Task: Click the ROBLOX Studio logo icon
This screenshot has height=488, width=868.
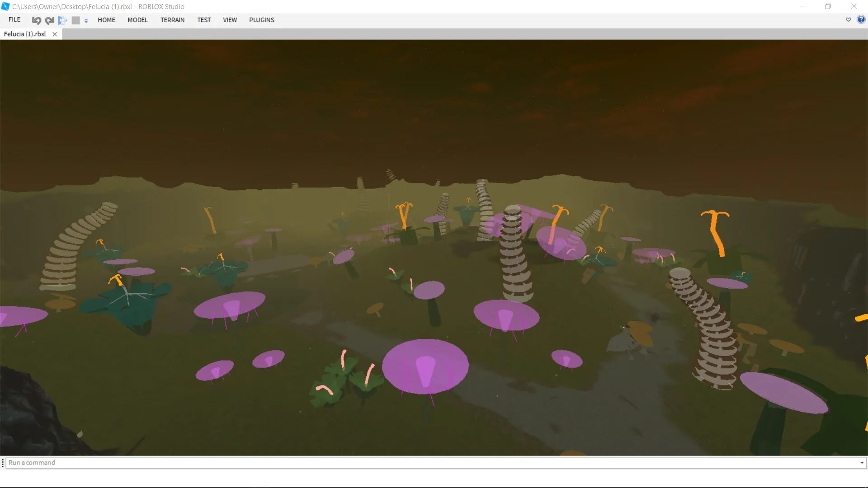Action: click(5, 6)
